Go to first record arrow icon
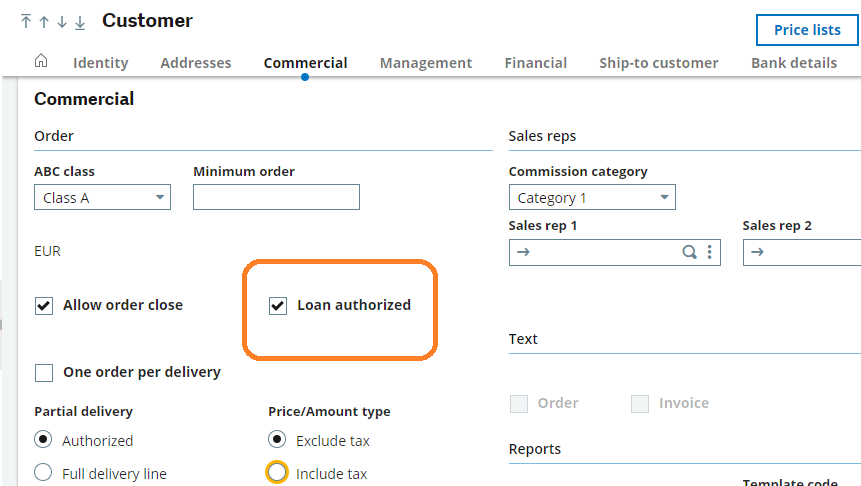This screenshot has width=861, height=486. point(26,22)
